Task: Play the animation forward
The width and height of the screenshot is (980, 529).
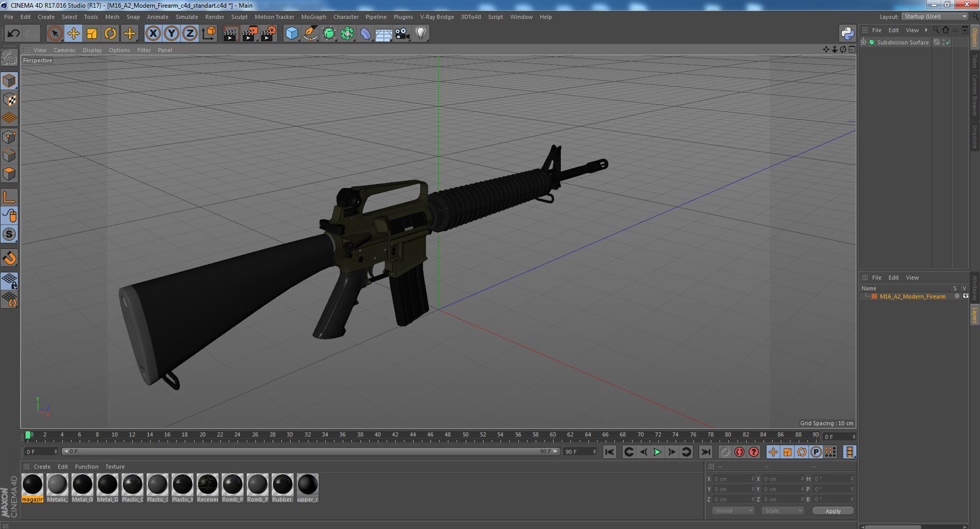Action: point(657,452)
